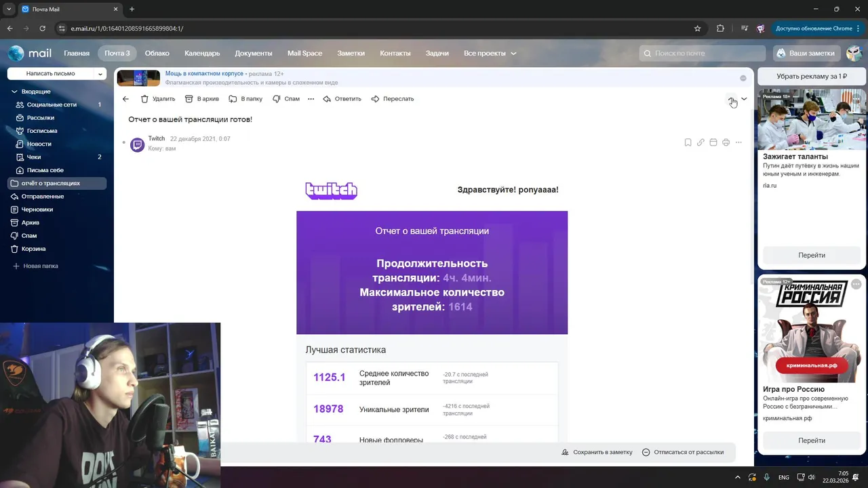Forward the email with Переслать
Screen dimensions: 868x488
tap(393, 99)
